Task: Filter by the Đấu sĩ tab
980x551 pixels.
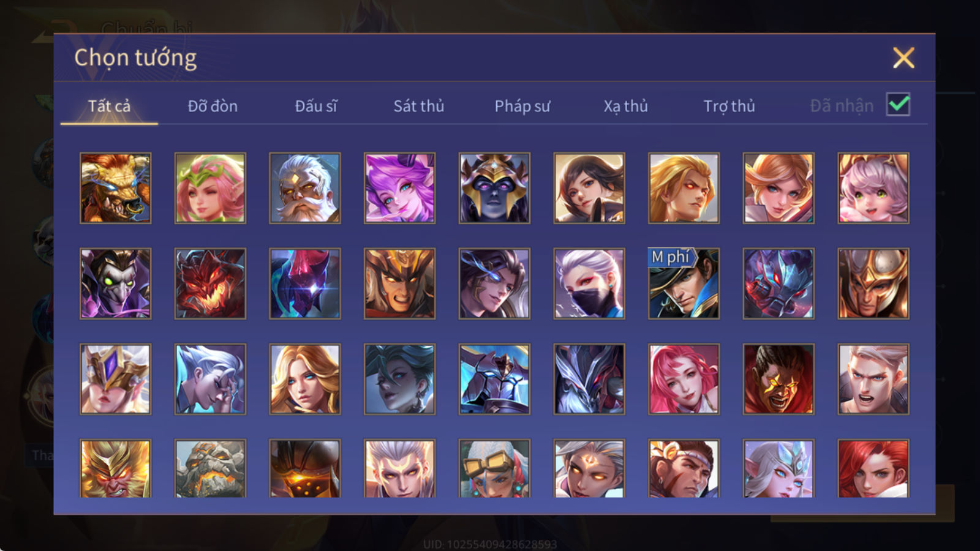Action: pyautogui.click(x=316, y=106)
